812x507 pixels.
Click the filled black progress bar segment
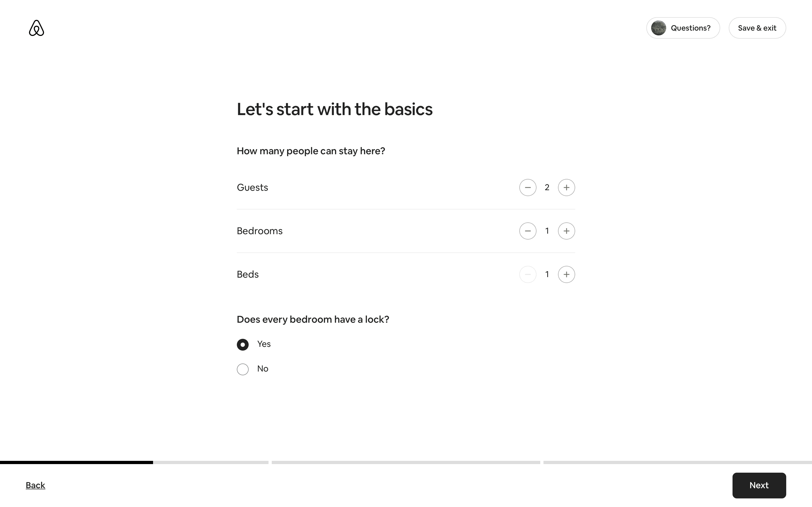(77, 462)
